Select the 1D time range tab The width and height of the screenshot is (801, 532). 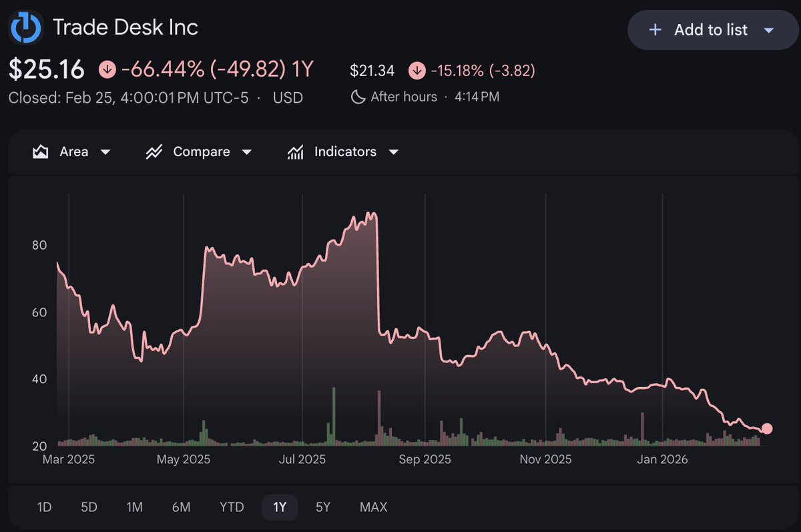[44, 507]
